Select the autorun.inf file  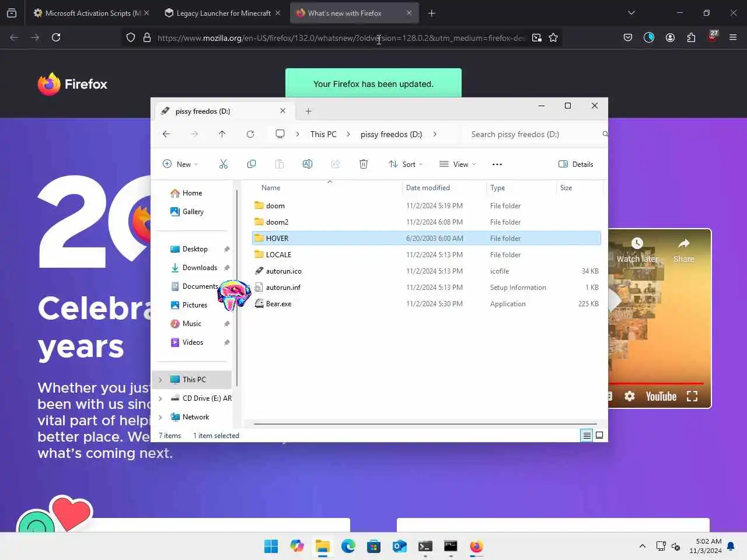point(426,288)
